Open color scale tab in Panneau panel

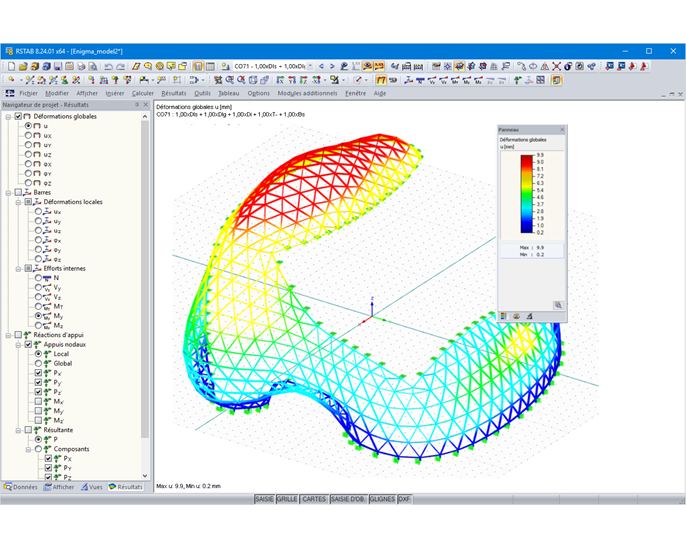pyautogui.click(x=504, y=316)
